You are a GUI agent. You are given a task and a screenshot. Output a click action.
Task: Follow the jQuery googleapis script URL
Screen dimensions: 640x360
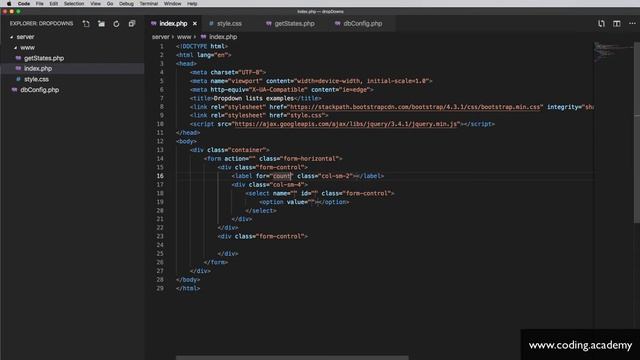[x=346, y=124]
